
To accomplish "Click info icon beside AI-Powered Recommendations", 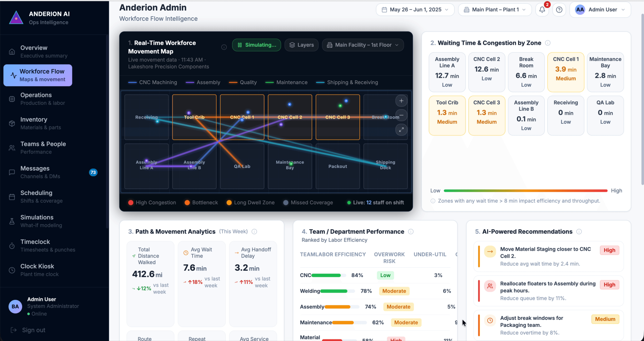I will [x=579, y=232].
